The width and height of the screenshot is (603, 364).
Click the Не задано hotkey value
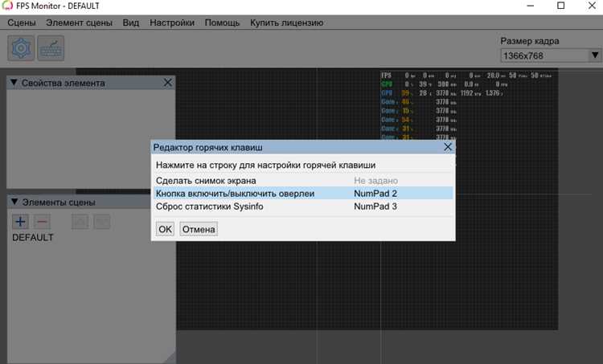click(375, 180)
